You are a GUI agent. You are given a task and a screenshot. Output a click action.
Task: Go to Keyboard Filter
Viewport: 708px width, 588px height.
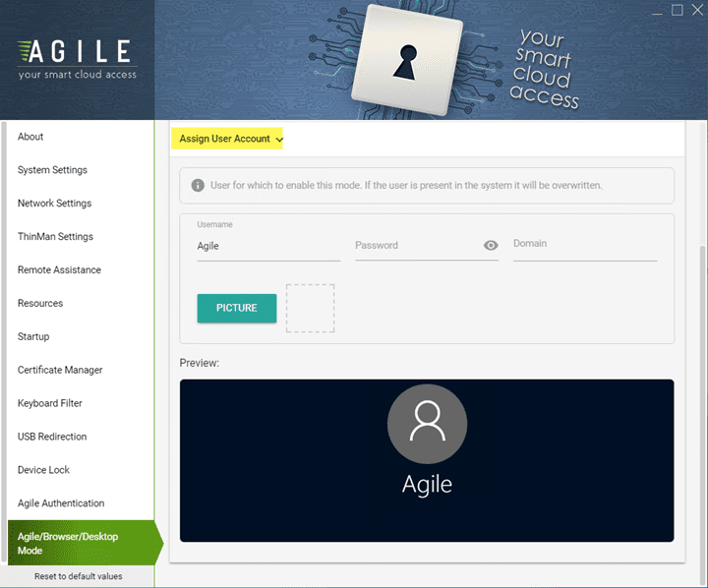click(x=50, y=403)
